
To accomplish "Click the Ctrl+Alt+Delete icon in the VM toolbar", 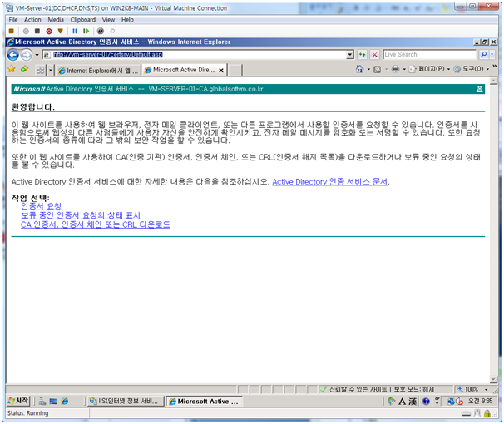I will tap(12, 31).
